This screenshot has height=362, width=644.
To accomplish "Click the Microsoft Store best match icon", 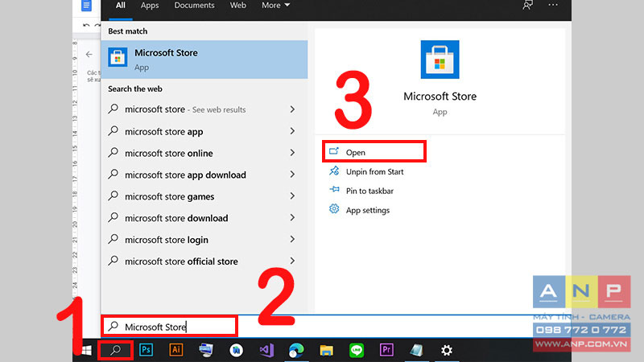I will (118, 57).
